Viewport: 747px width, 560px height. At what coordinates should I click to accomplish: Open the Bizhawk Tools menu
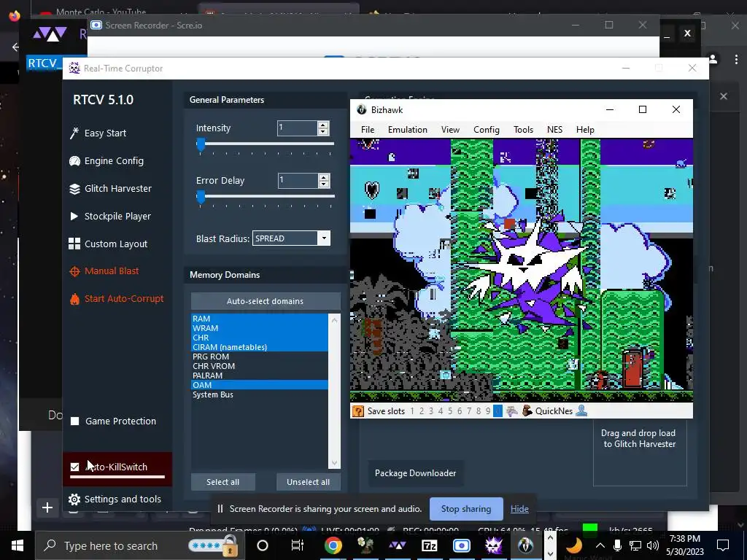pos(523,130)
